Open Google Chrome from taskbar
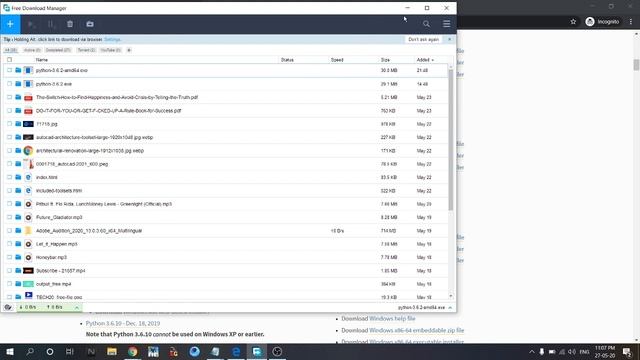This screenshot has height=360, width=640. tap(133, 351)
